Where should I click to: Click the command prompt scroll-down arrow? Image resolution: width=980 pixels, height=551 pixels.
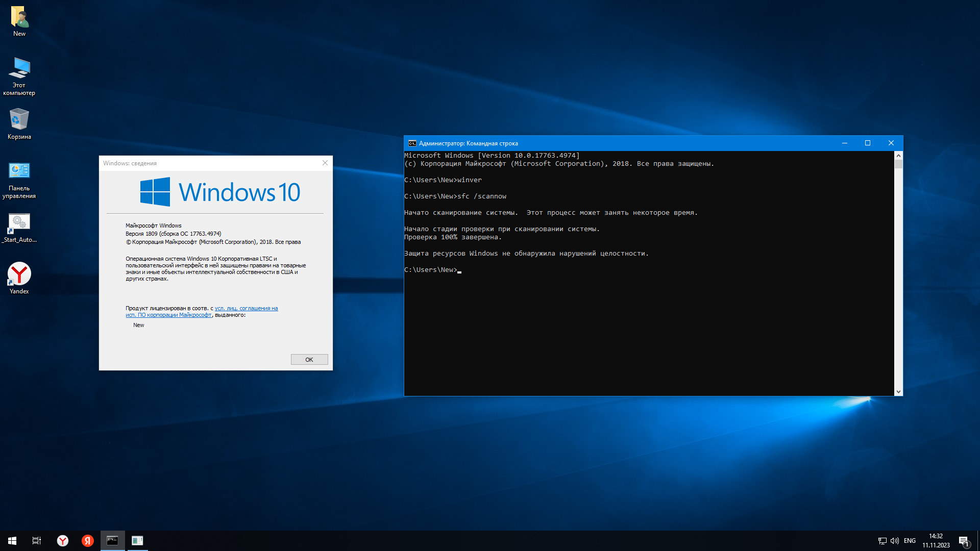click(x=898, y=392)
